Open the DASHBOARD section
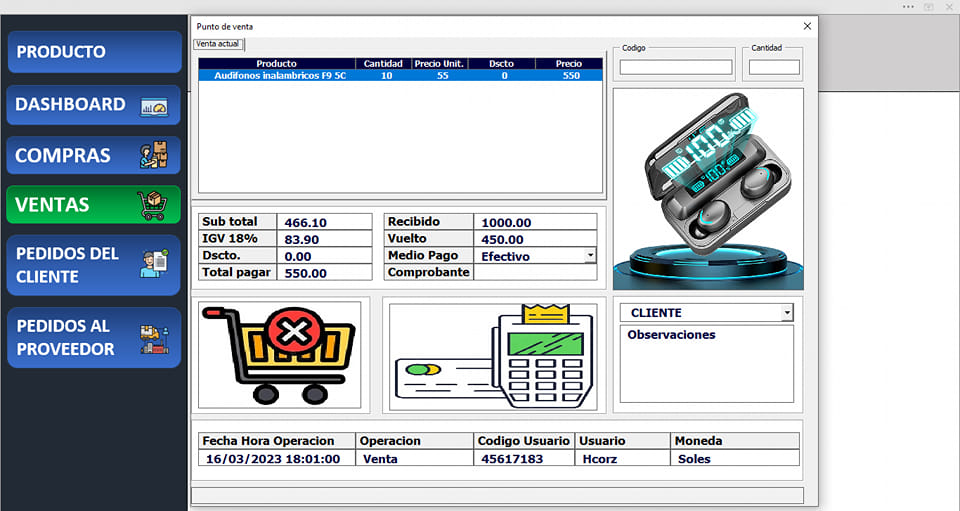Screen dimensions: 960x511 click(x=94, y=105)
